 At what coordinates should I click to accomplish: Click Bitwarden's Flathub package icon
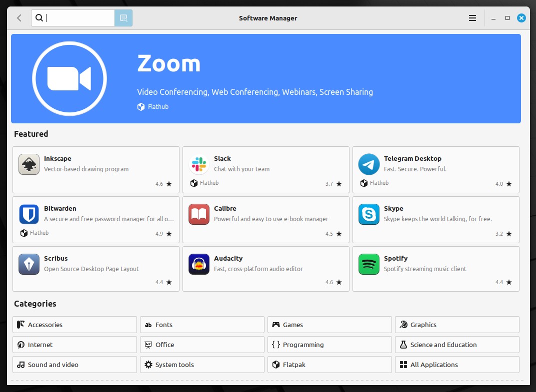tap(24, 233)
